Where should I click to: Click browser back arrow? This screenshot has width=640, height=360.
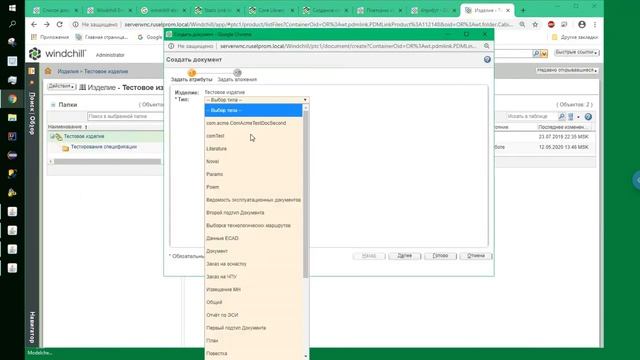[x=34, y=24]
